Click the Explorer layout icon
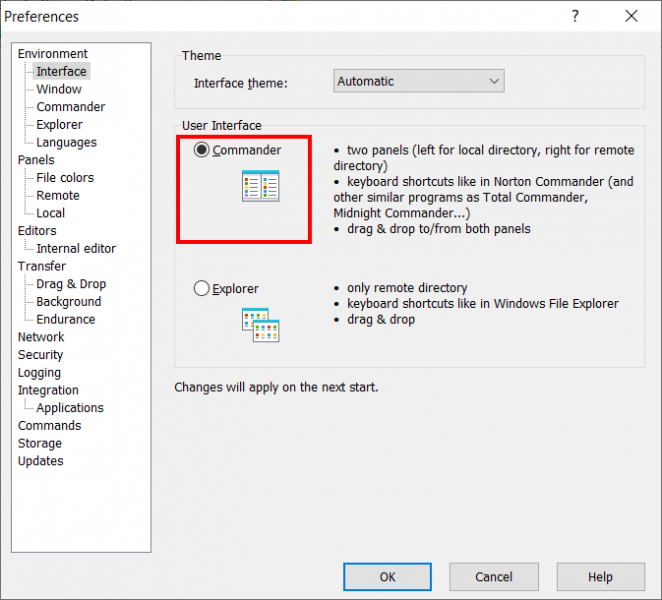The width and height of the screenshot is (662, 600). [x=260, y=325]
